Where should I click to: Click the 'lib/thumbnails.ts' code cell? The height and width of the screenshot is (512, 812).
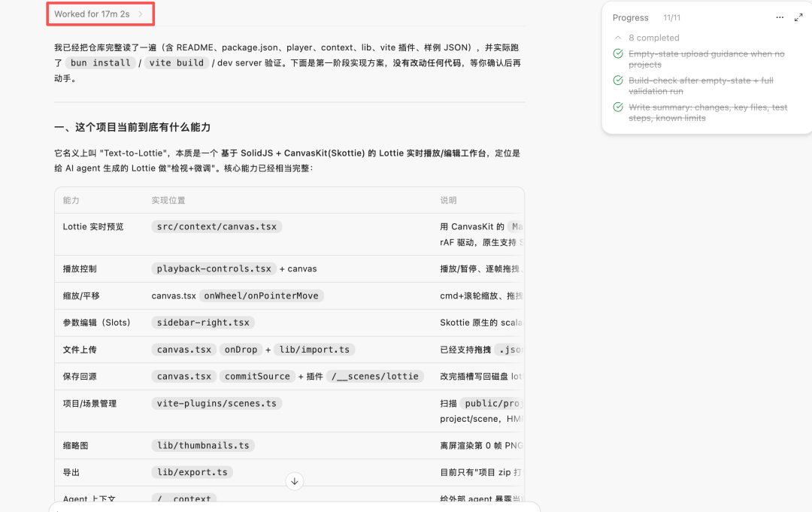[x=203, y=446]
